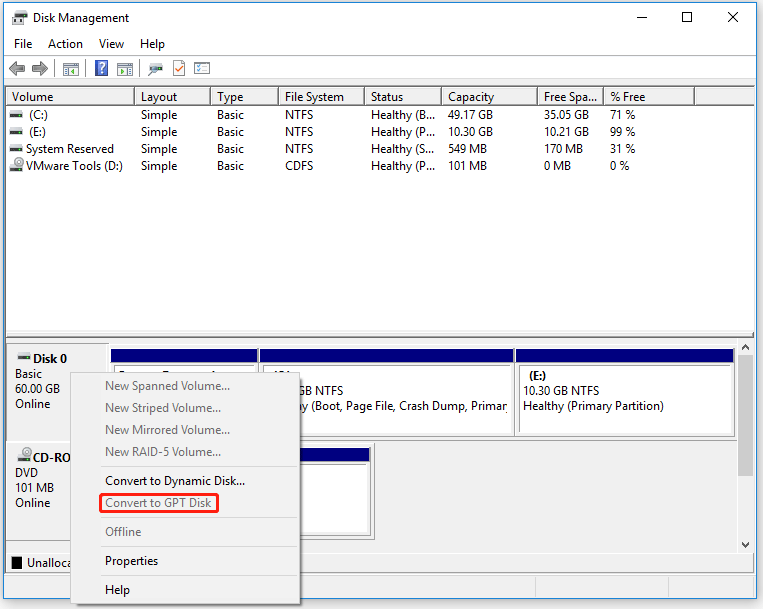The width and height of the screenshot is (763, 609).
Task: Click the Disk 0 drive icon
Action: coord(24,358)
